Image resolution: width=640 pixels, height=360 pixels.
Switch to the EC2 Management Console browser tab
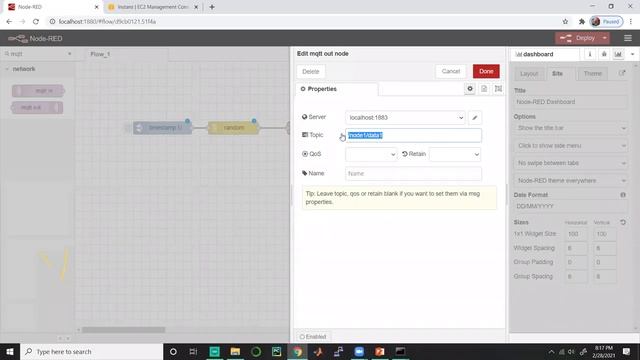tap(153, 7)
